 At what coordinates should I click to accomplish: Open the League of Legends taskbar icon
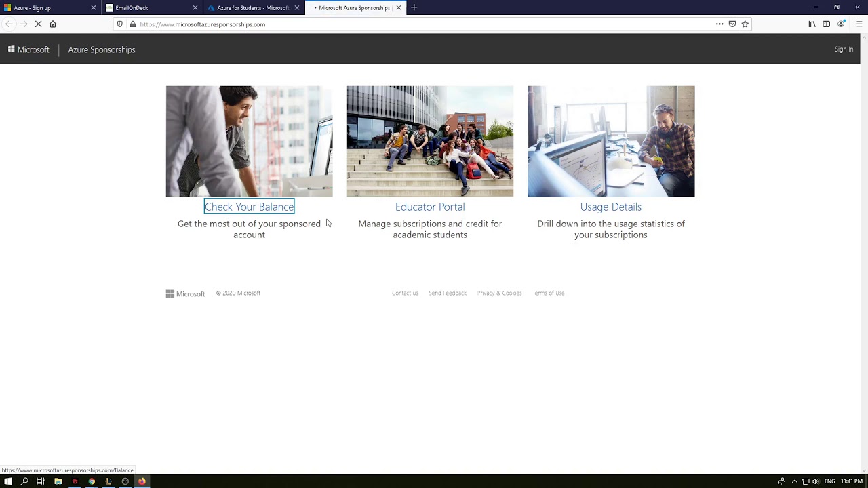point(108,481)
